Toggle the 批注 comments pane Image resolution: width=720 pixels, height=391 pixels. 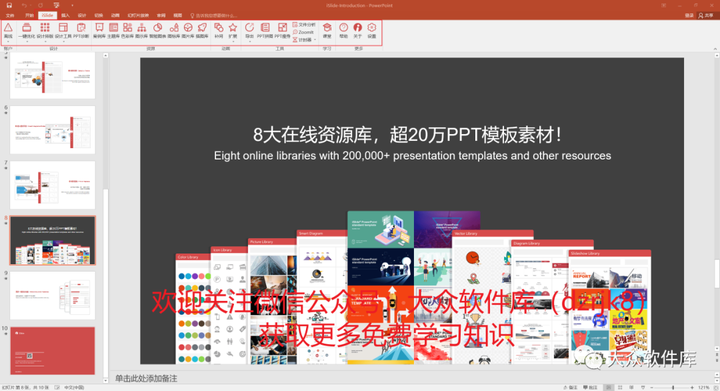[590, 388]
